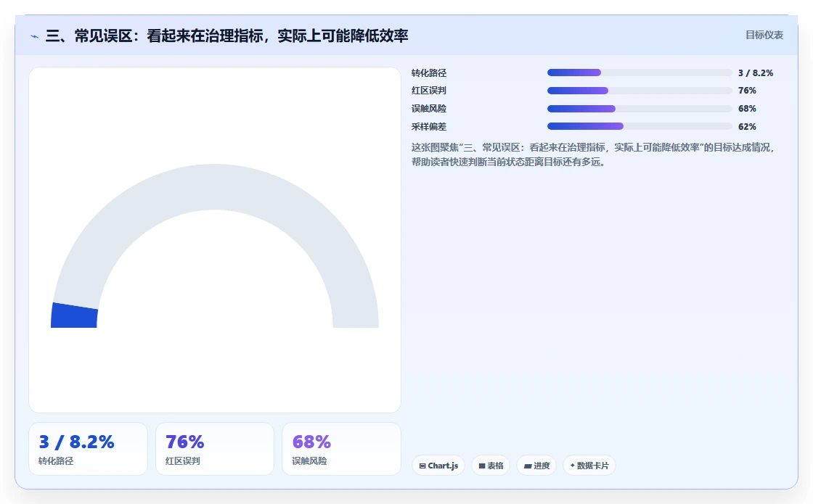Click the 表格 tag
The image size is (813, 504).
pyautogui.click(x=491, y=466)
